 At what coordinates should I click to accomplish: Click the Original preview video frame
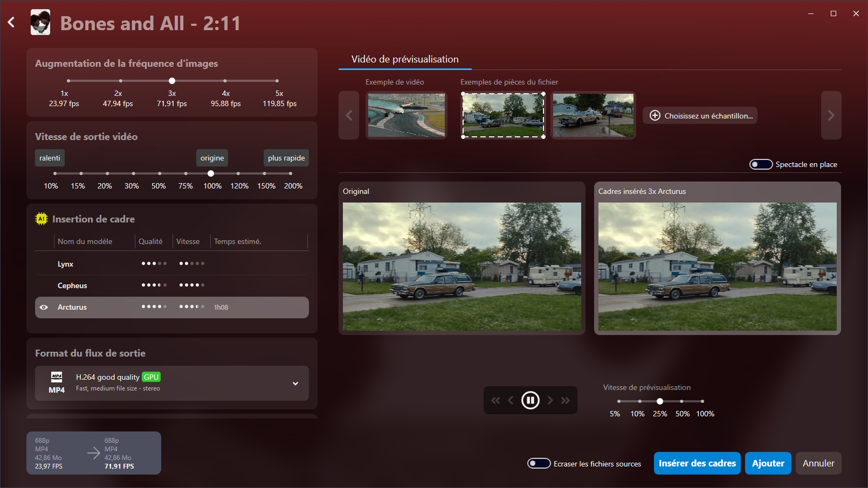(x=462, y=267)
